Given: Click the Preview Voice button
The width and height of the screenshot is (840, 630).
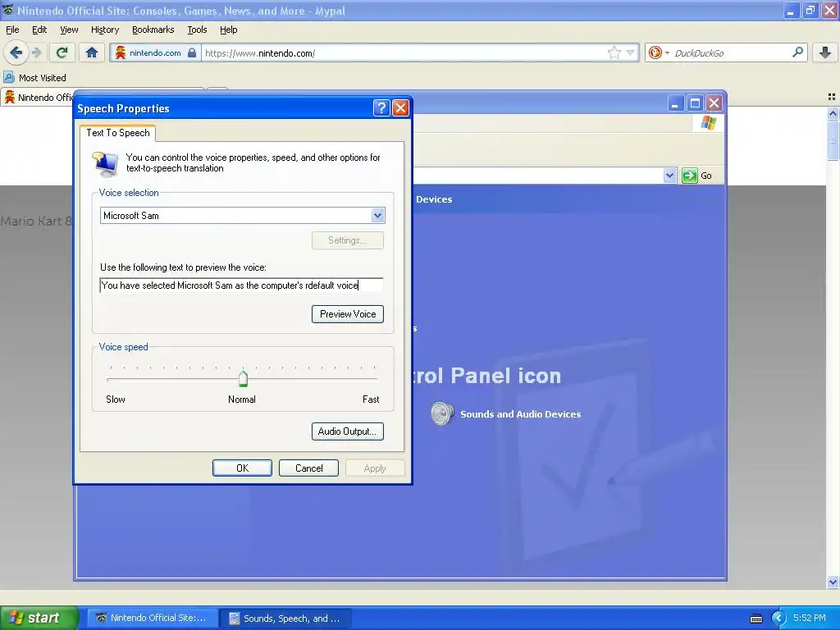Looking at the screenshot, I should coord(348,314).
